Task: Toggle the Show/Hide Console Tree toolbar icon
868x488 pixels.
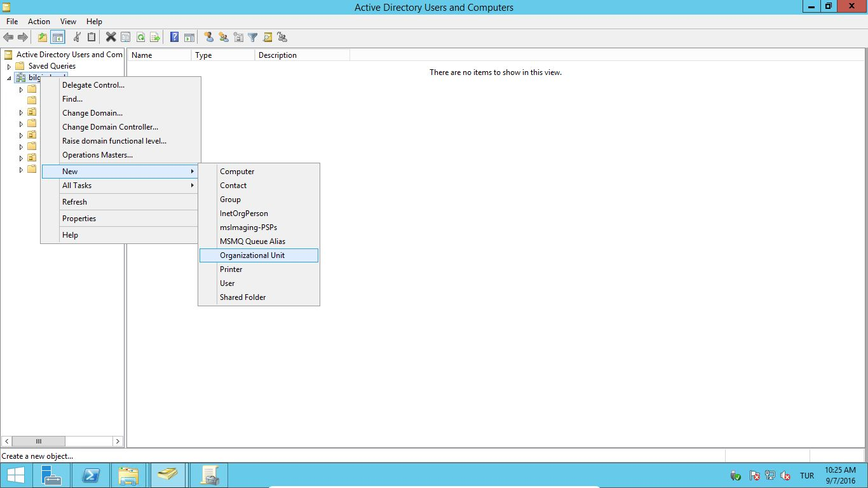Action: 58,37
